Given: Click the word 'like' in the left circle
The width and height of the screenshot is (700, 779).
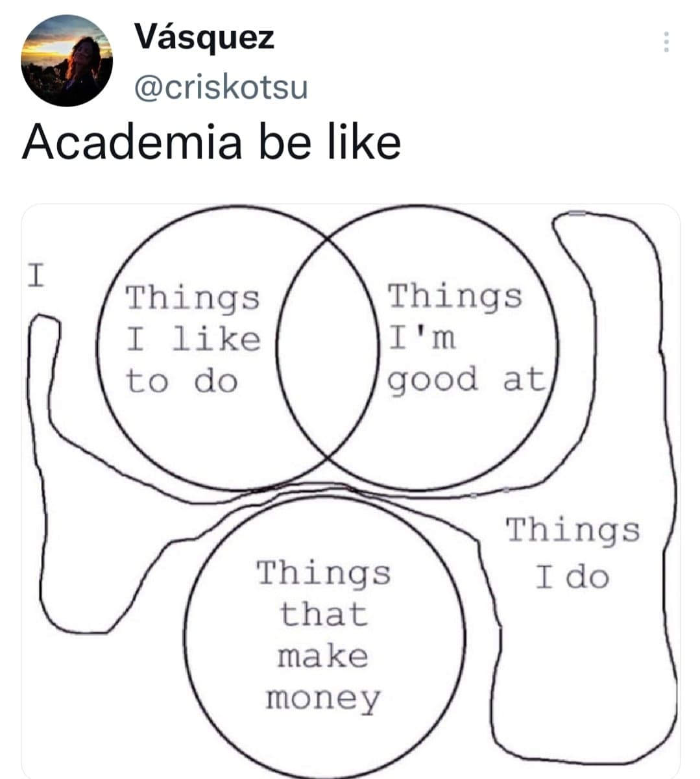Looking at the screenshot, I should coord(216,339).
